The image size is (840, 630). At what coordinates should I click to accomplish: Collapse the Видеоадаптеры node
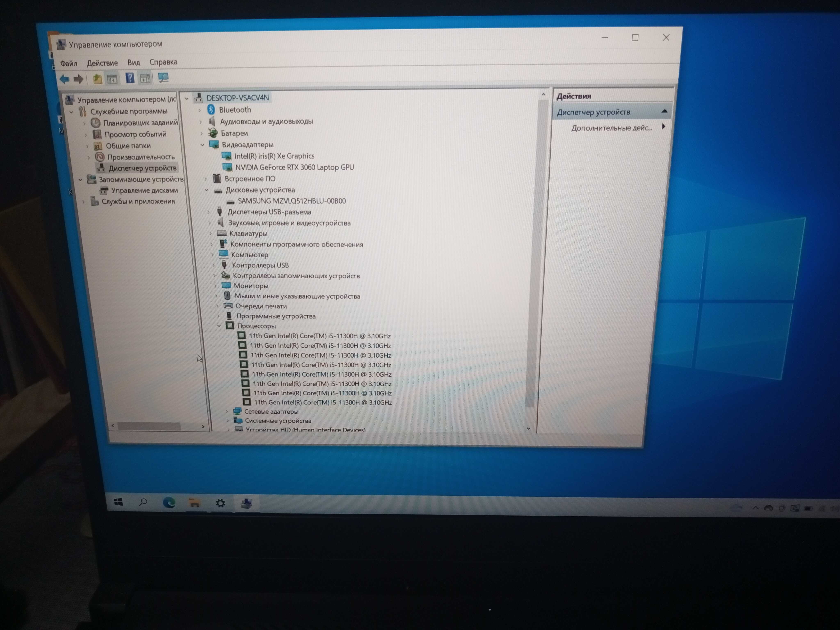tap(202, 145)
